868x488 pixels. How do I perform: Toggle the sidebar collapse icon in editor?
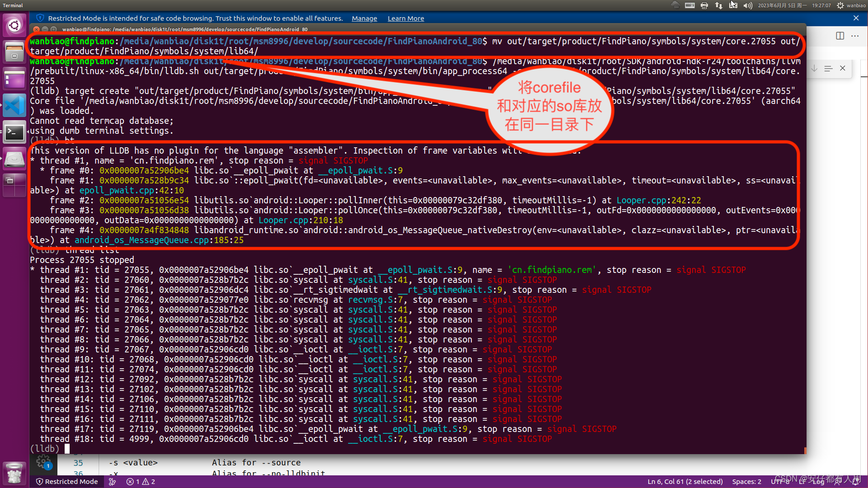pyautogui.click(x=840, y=35)
